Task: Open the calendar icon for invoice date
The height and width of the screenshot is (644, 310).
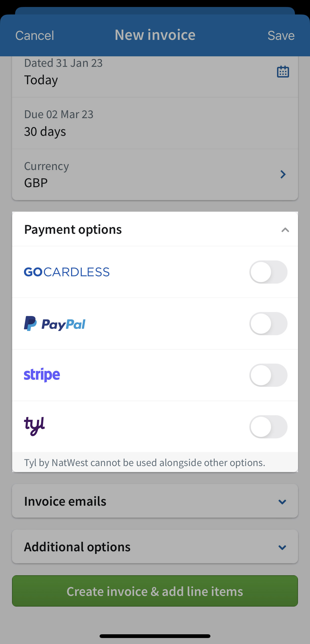Action: pyautogui.click(x=283, y=72)
